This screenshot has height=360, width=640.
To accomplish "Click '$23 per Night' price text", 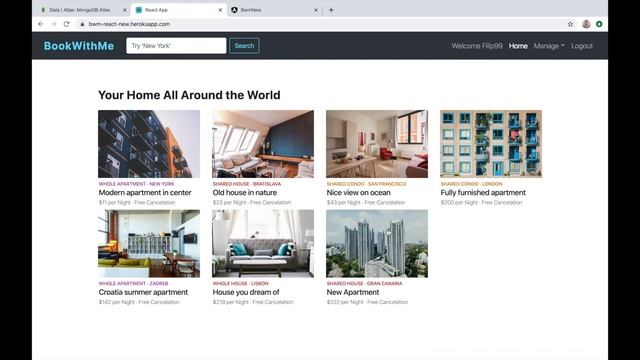I will pos(229,202).
